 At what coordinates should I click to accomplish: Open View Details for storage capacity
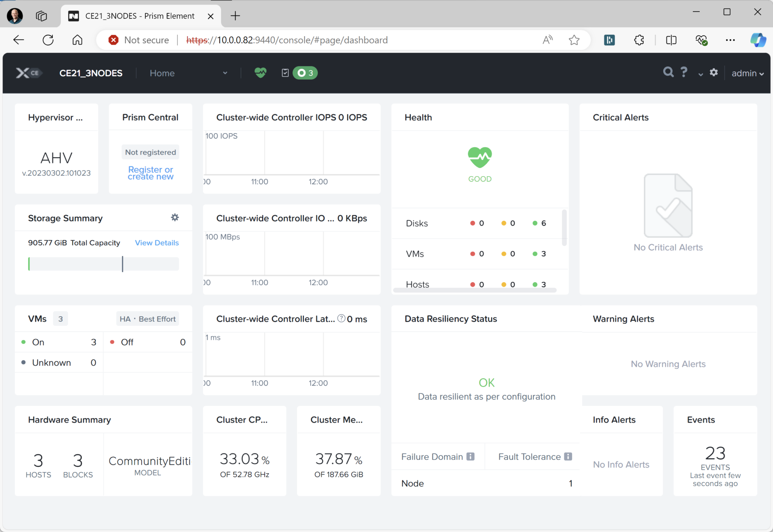(157, 243)
